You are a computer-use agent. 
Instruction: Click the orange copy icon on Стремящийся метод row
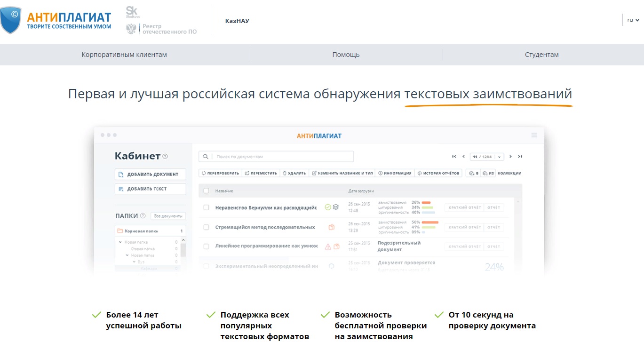point(332,227)
